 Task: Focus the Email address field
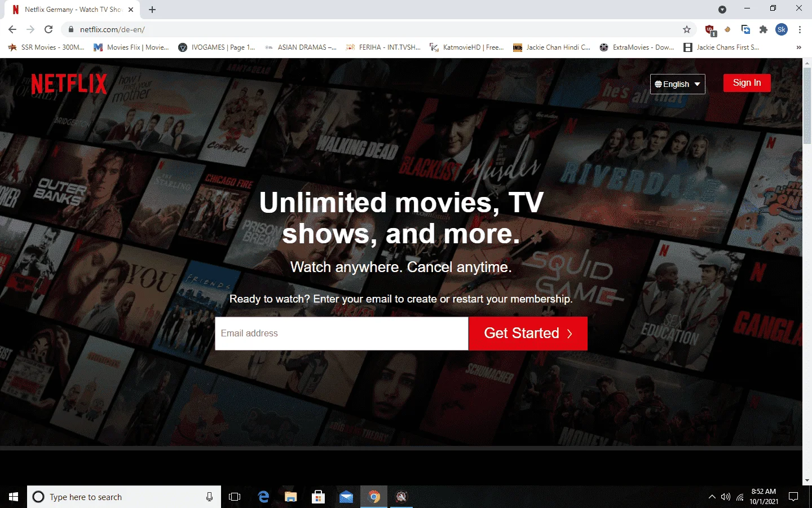pos(341,333)
